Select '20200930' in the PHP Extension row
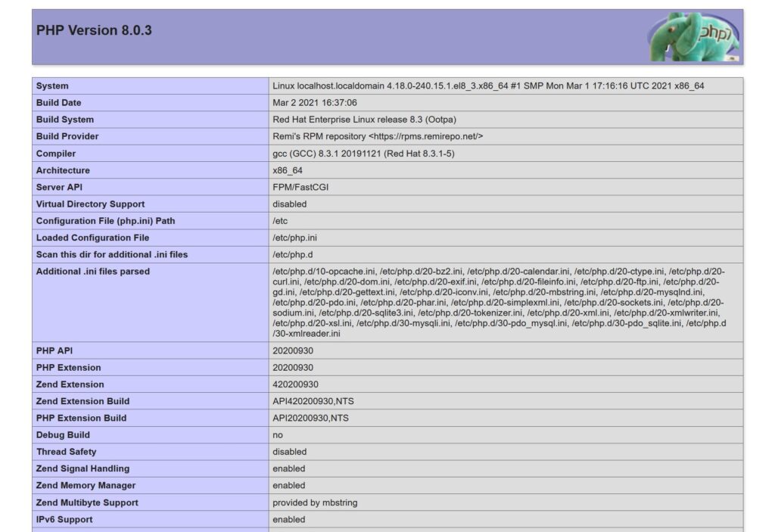775x532 pixels. 293,368
